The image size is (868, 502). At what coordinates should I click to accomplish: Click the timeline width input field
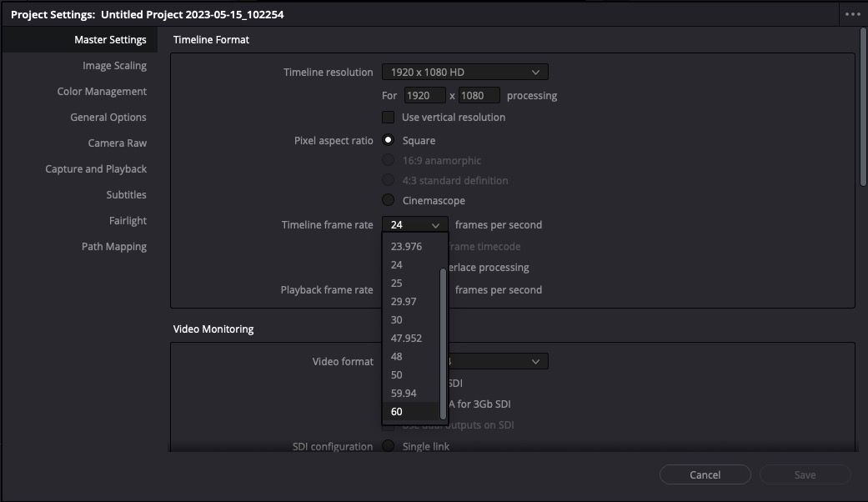[424, 96]
